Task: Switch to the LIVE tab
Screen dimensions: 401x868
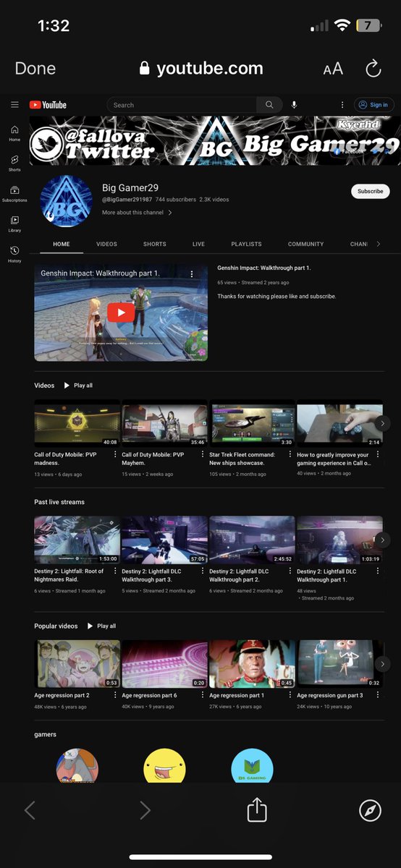Action: point(198,244)
